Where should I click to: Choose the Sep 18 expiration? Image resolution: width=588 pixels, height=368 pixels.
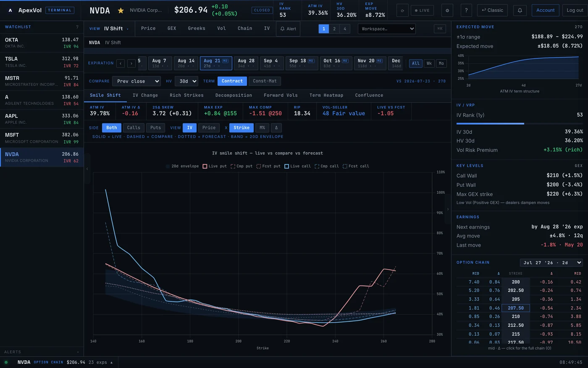point(302,63)
